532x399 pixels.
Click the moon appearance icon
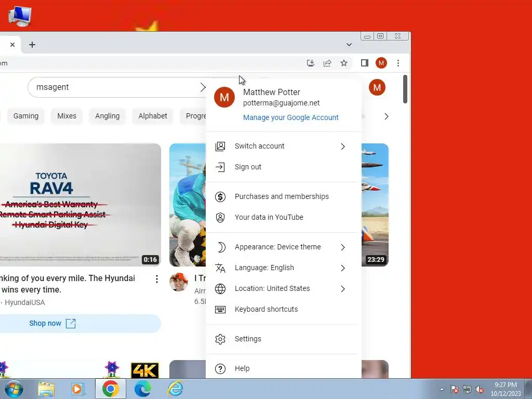point(221,247)
